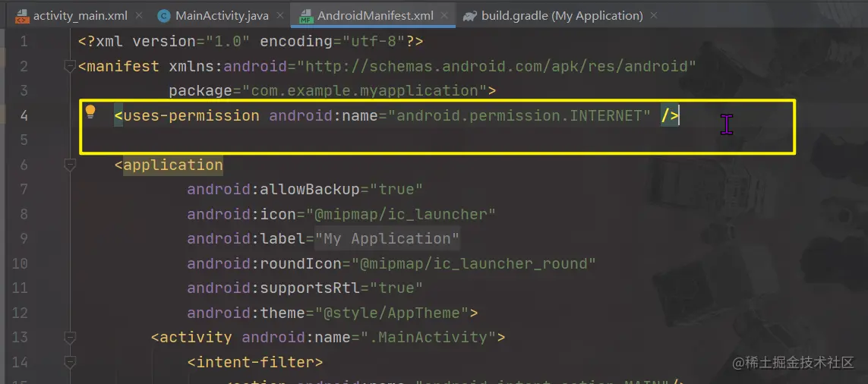Click the highlighted application tag name
Screen dimensions: 868x384
[x=173, y=165]
